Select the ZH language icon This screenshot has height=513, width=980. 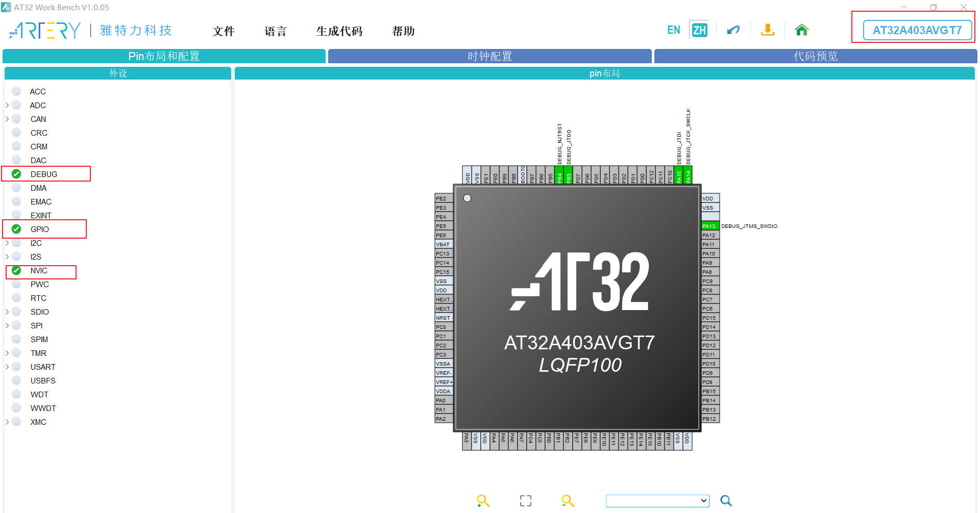point(699,29)
